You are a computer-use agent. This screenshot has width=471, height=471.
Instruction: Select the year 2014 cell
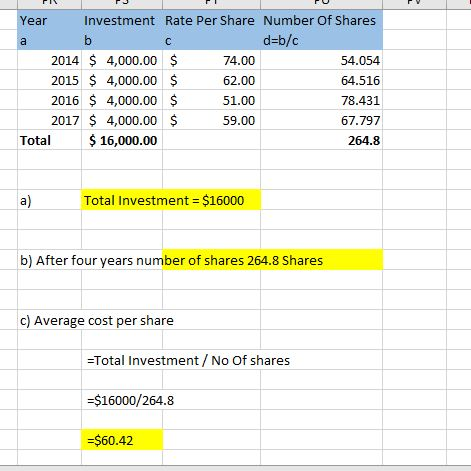49,60
